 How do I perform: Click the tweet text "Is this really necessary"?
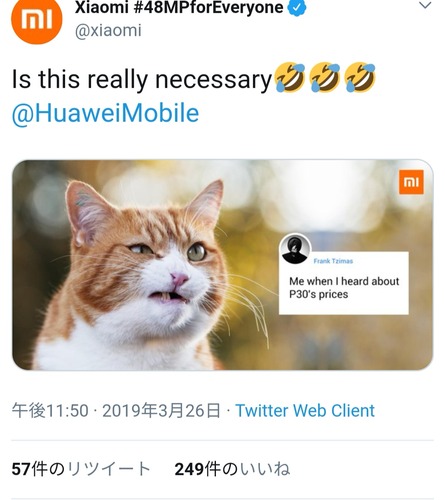click(x=142, y=79)
